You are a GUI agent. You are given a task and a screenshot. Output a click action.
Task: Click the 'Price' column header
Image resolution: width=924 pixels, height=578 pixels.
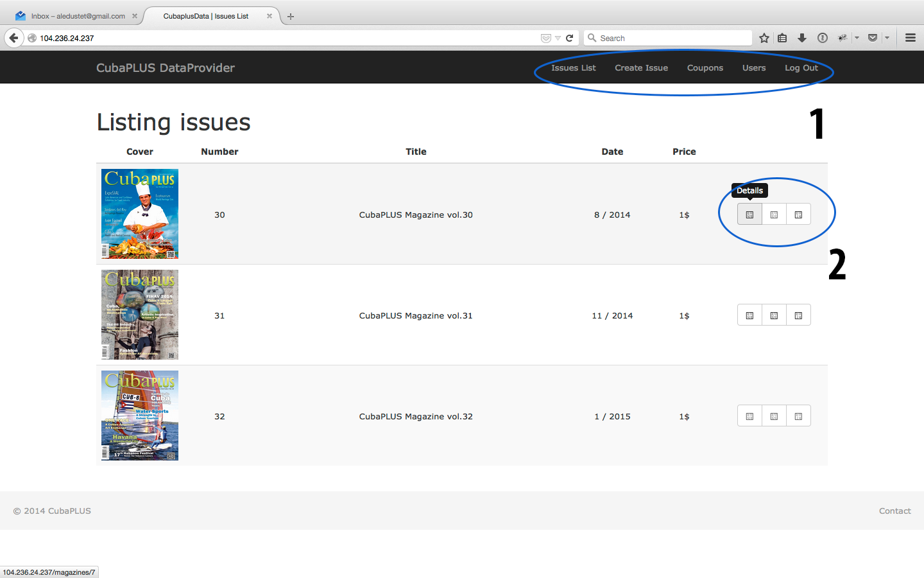[x=684, y=152]
